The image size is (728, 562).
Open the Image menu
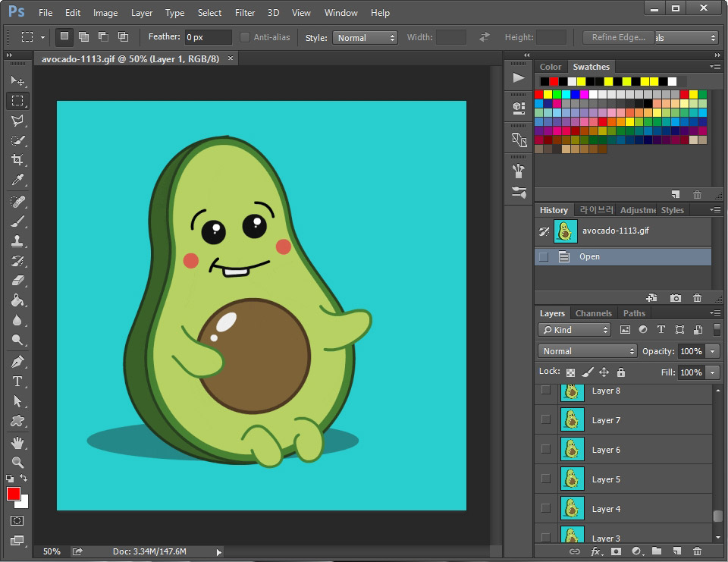(105, 13)
